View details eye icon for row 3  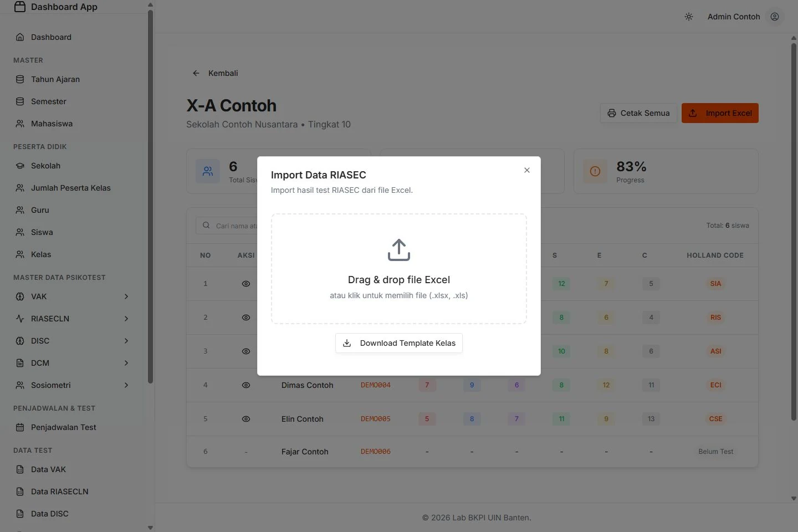point(246,351)
